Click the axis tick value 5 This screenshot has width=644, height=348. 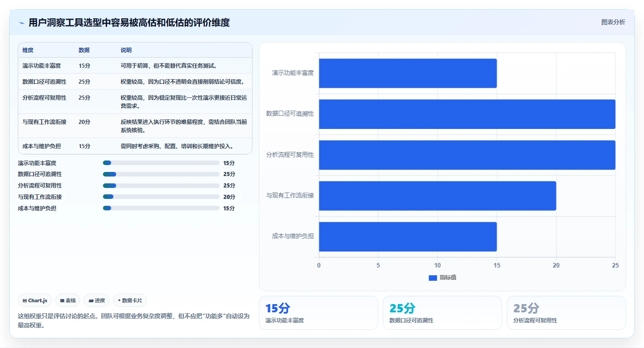(x=378, y=266)
